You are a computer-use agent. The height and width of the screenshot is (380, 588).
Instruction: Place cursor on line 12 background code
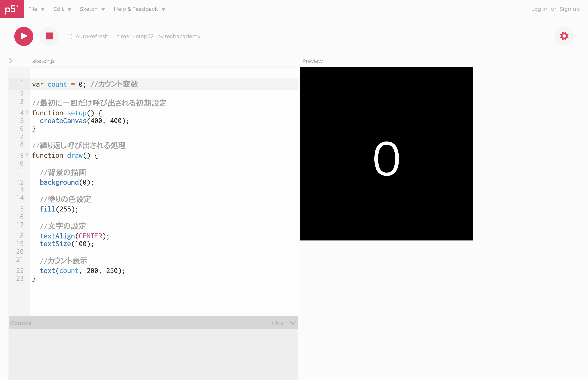(66, 182)
